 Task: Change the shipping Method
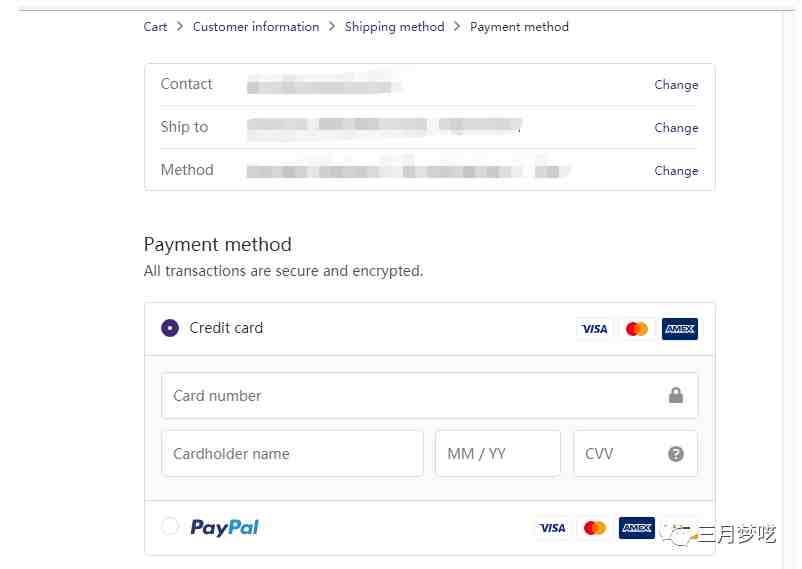tap(676, 171)
